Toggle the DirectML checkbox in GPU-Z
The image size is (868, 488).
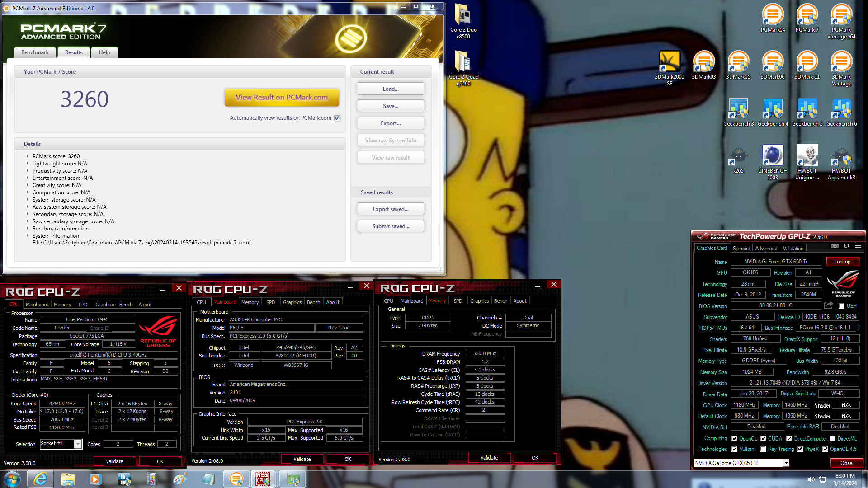tap(833, 439)
